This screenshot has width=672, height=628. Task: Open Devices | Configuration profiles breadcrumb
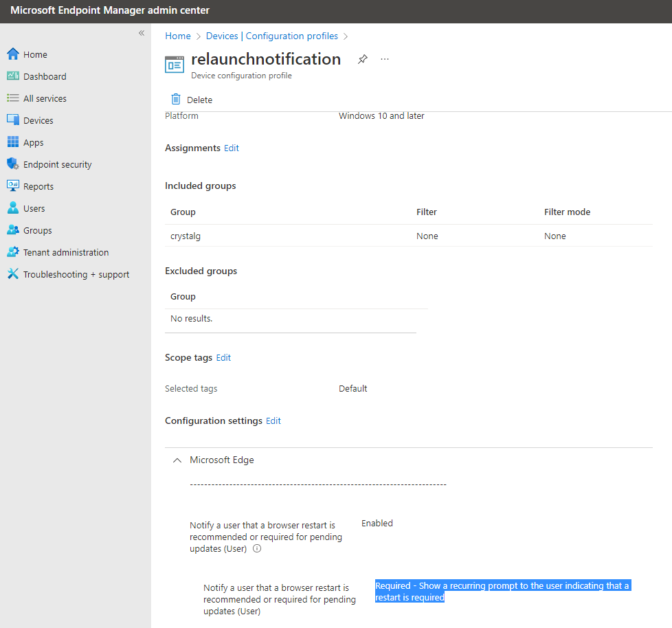click(271, 36)
